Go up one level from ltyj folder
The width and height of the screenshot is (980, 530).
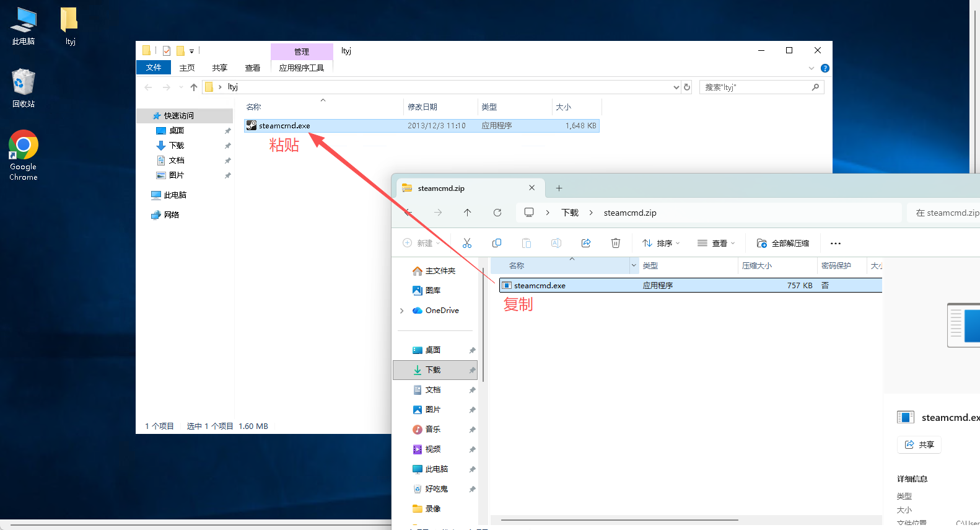[x=194, y=87]
